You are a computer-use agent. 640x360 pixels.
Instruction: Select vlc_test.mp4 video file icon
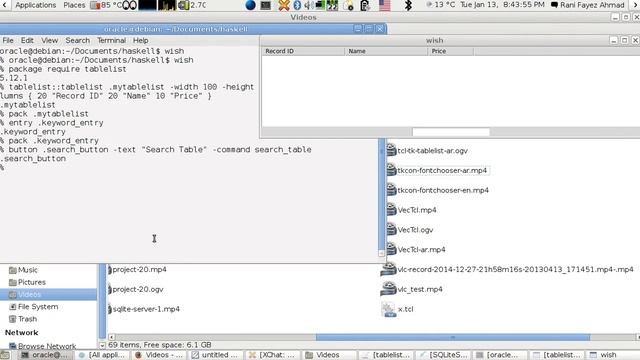click(388, 289)
